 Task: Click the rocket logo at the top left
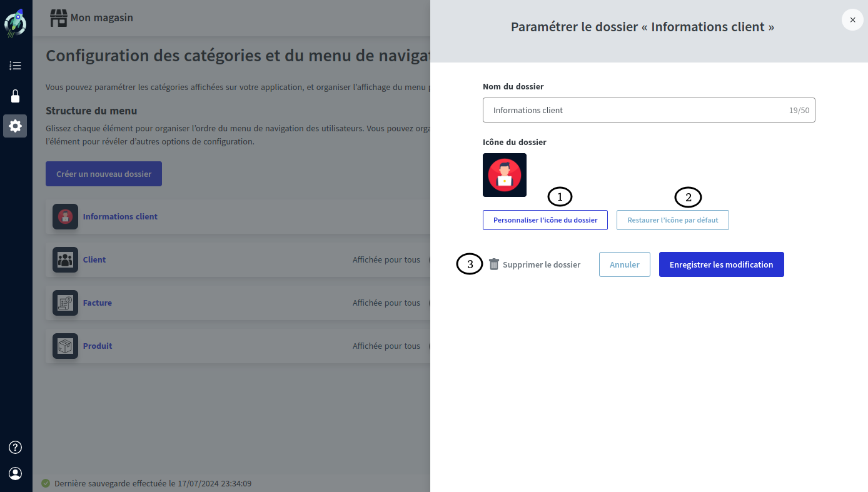pos(15,23)
